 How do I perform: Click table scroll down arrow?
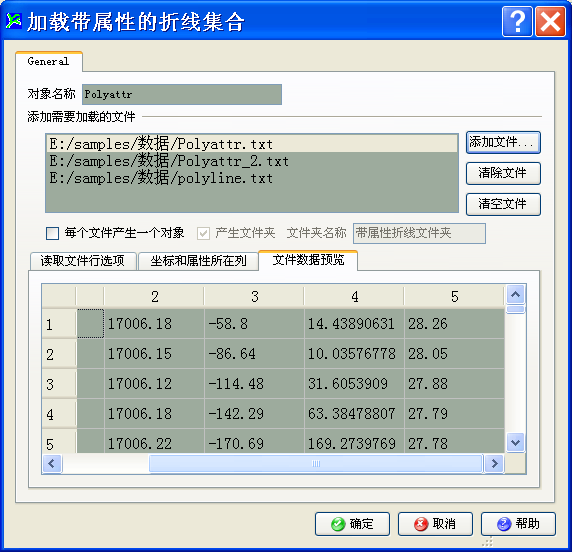(x=515, y=443)
